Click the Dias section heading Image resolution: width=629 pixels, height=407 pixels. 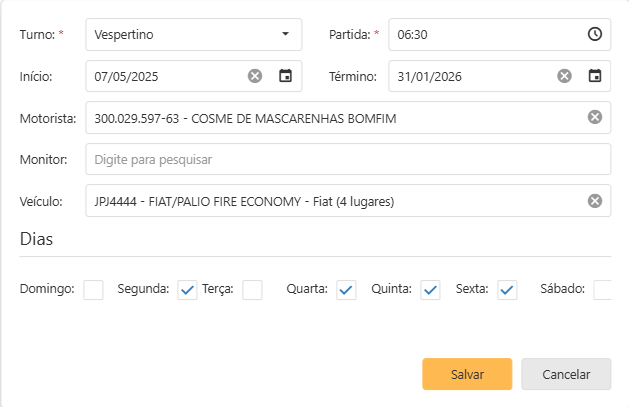(x=37, y=239)
